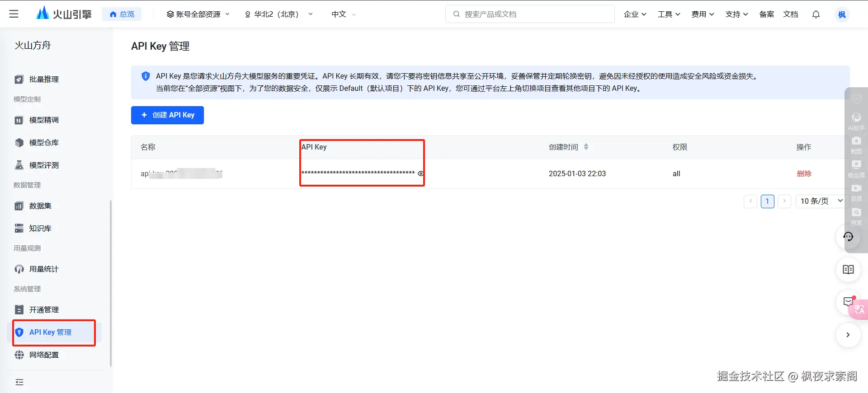Collapse floating panel with chevron button
Screen dimensions: 868x393
(x=848, y=335)
